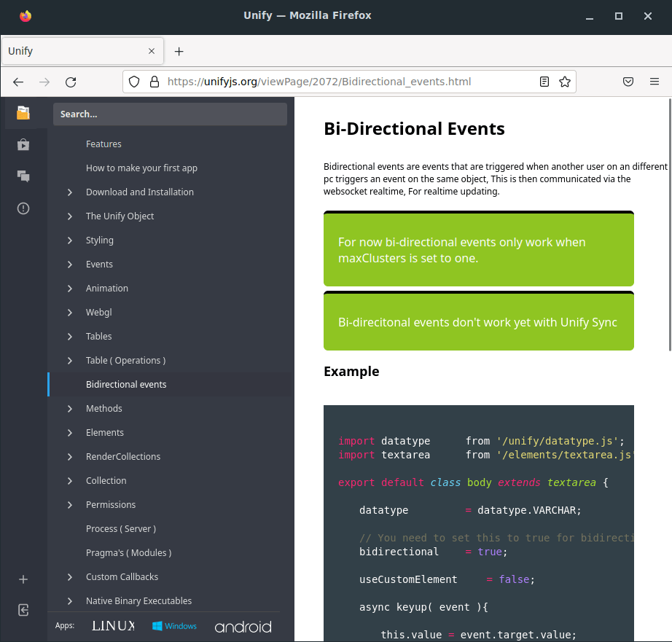The image size is (672, 642).
Task: Open the shopping bag play icon
Action: pos(23,145)
